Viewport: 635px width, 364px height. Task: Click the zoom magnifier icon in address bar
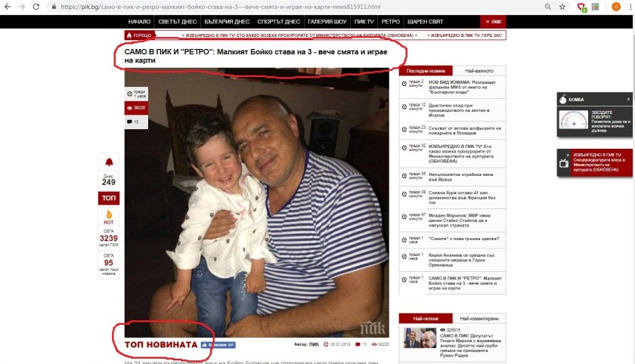tap(547, 7)
